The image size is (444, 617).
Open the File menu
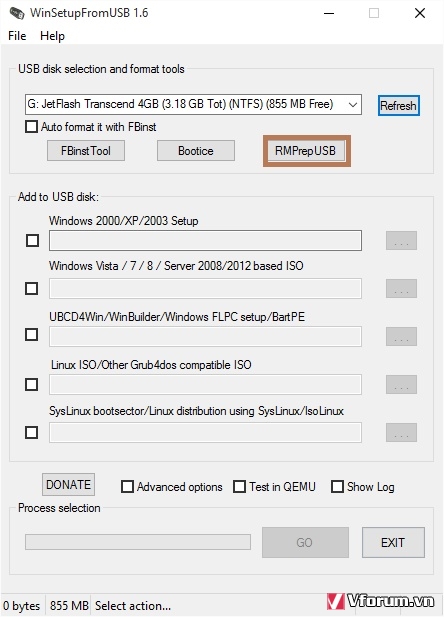pyautogui.click(x=17, y=36)
